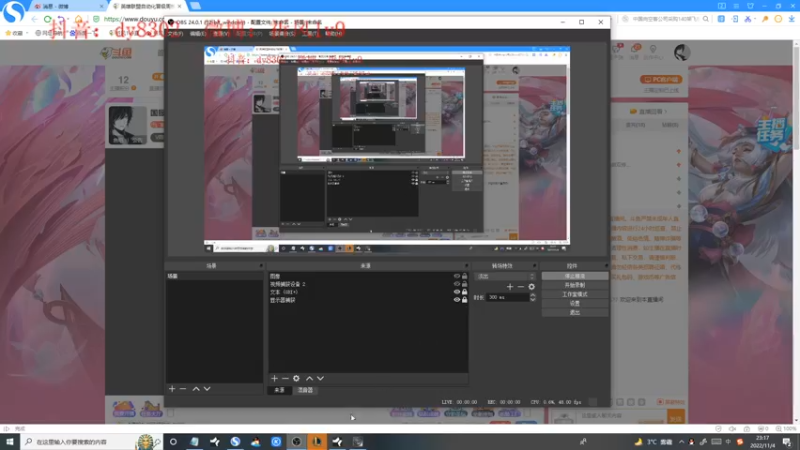This screenshot has height=450, width=800.
Task: Click the 退出 exit button in controls
Action: [575, 313]
